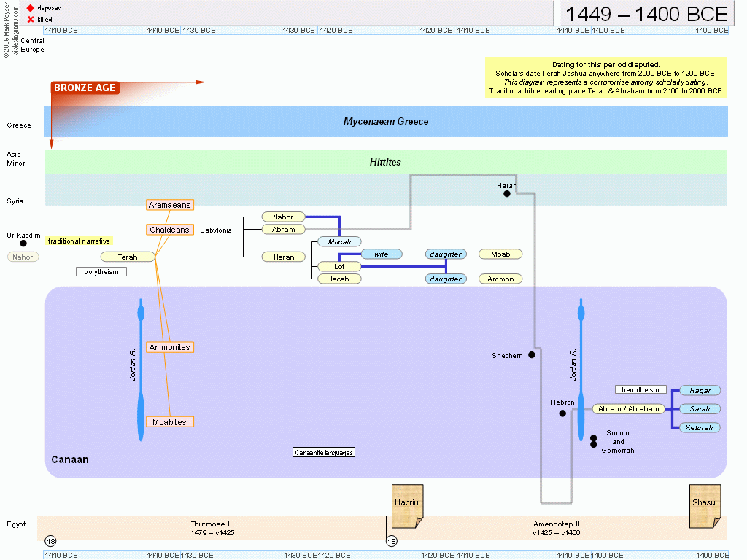Click the Aramaeans people label

coord(169,206)
